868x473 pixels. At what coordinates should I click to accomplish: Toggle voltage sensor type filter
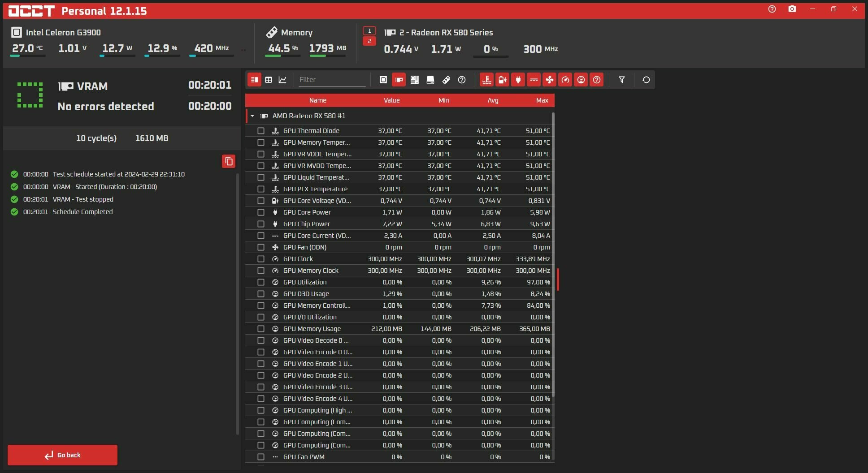pos(502,80)
